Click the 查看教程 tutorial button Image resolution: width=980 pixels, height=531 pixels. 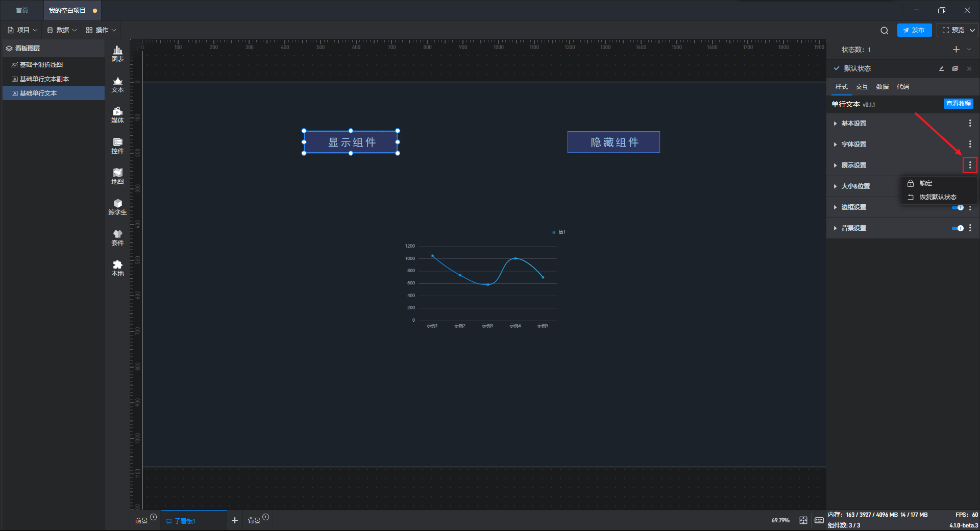click(958, 104)
